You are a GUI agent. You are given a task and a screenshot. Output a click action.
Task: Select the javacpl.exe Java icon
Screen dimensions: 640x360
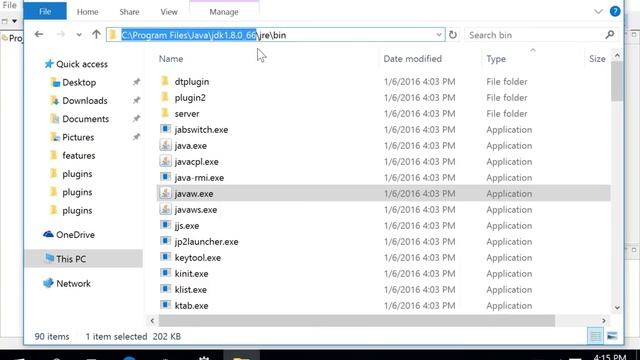[165, 161]
